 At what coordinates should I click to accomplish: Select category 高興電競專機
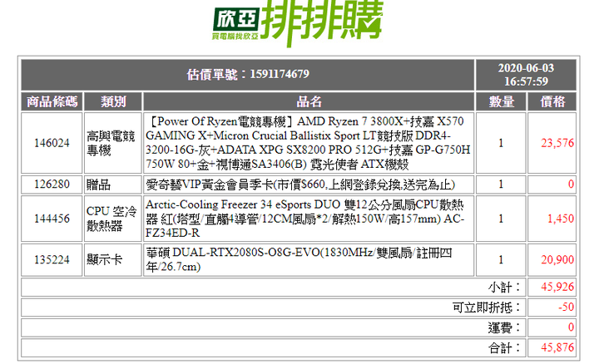pos(111,143)
